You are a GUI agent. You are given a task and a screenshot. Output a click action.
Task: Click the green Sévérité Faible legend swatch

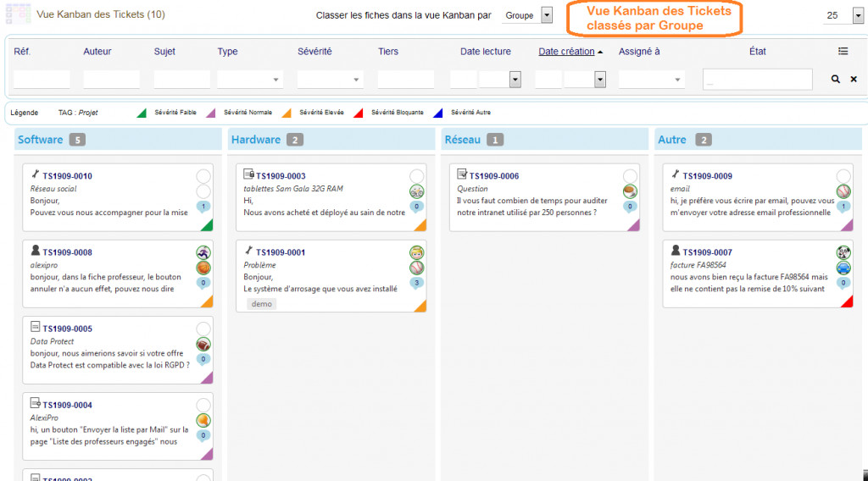[x=142, y=113]
